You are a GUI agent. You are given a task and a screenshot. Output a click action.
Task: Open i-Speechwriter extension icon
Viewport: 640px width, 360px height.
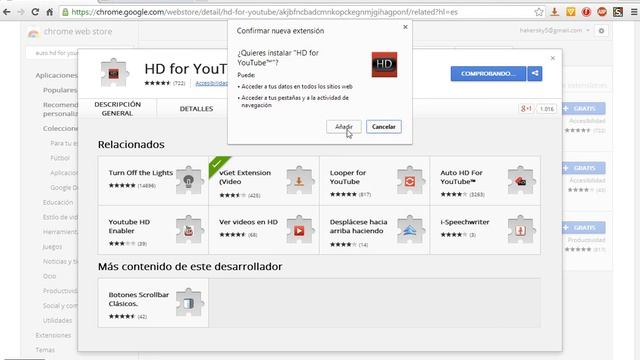tap(521, 230)
